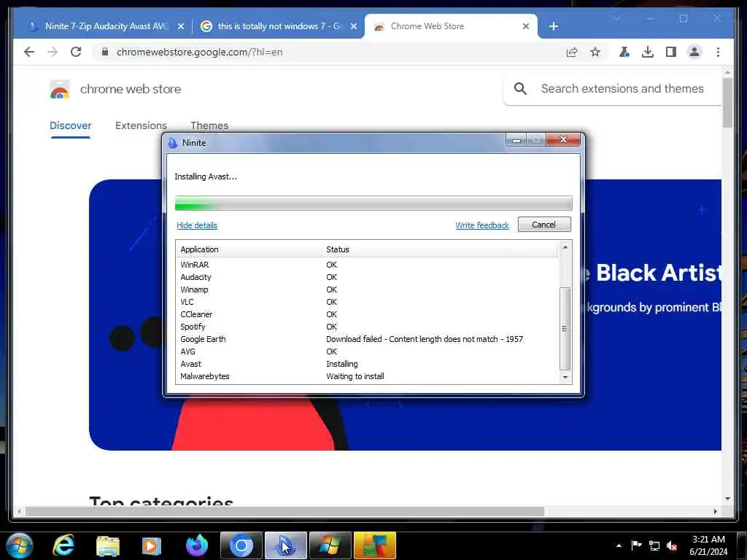Image resolution: width=747 pixels, height=560 pixels.
Task: Reload the Chrome Web Store page
Action: click(x=76, y=52)
